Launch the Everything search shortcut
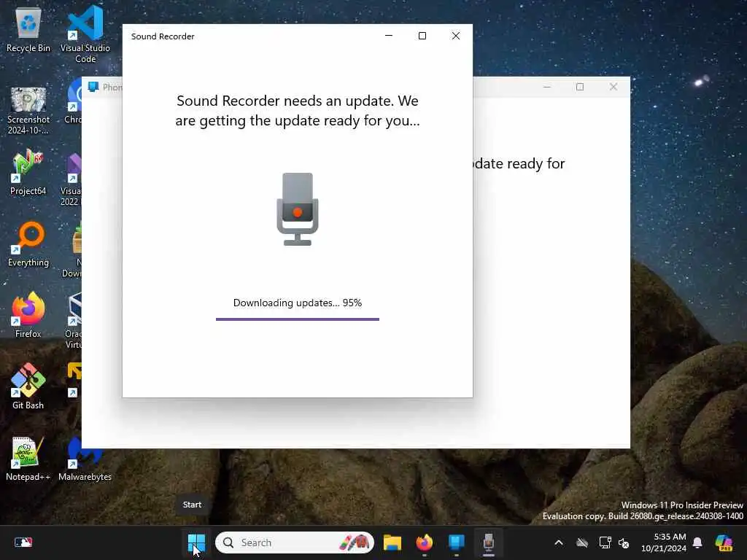 coord(28,244)
